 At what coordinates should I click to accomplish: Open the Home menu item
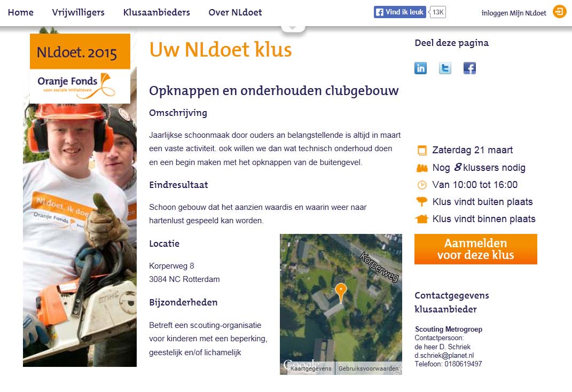click(20, 12)
